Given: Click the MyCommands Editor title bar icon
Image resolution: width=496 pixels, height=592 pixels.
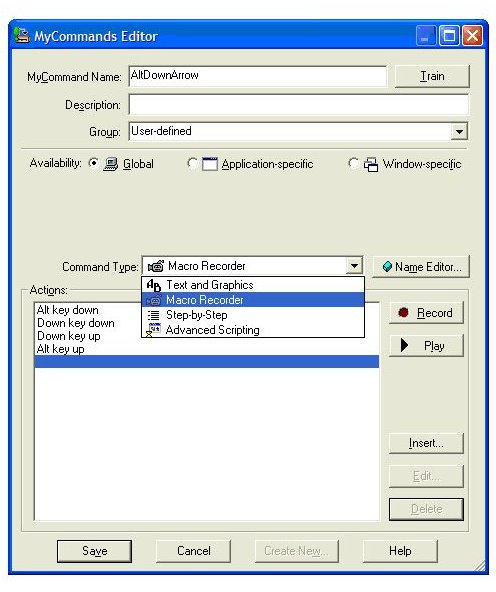Looking at the screenshot, I should [x=22, y=36].
